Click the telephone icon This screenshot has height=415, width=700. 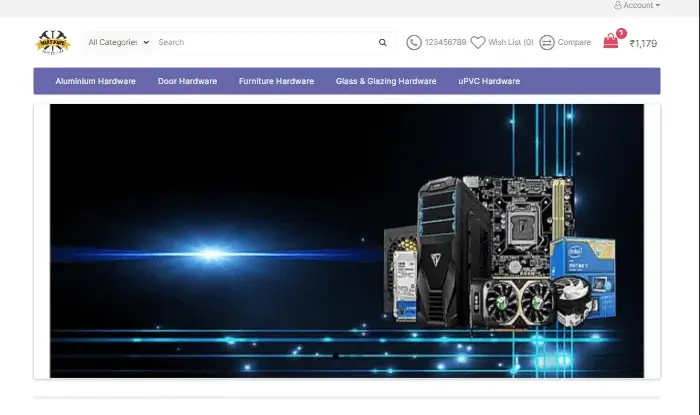click(x=414, y=43)
